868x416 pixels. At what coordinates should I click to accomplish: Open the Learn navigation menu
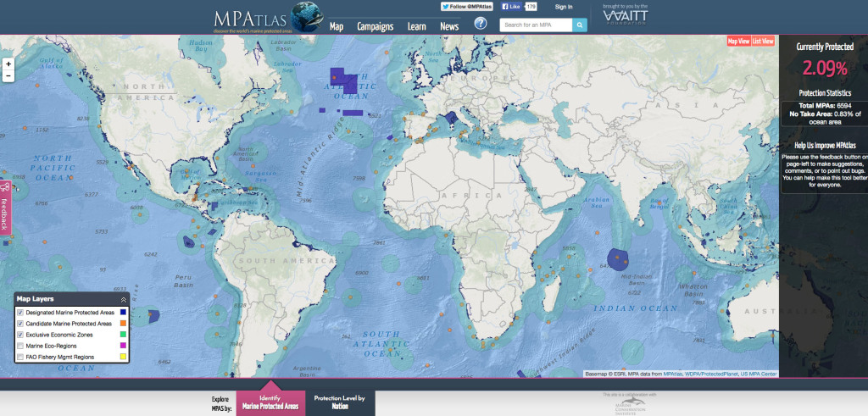coord(416,26)
